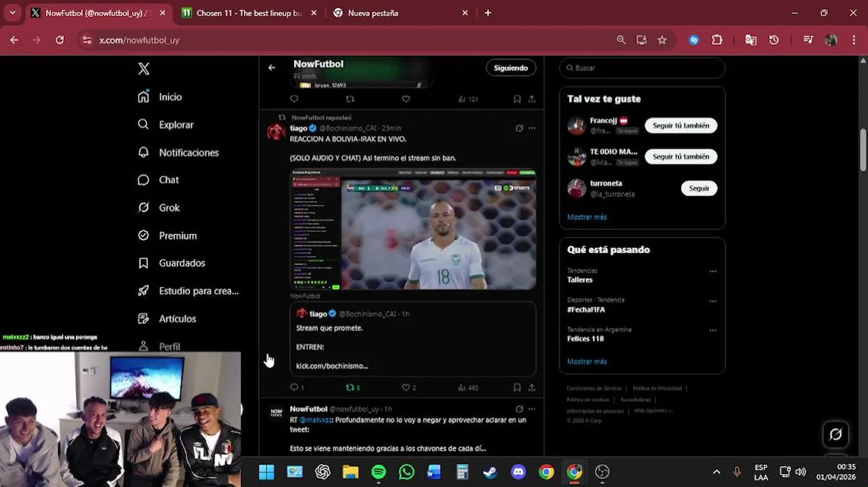Viewport: 868px width, 487px height.
Task: Open Spotify from the taskbar
Action: coord(379,471)
